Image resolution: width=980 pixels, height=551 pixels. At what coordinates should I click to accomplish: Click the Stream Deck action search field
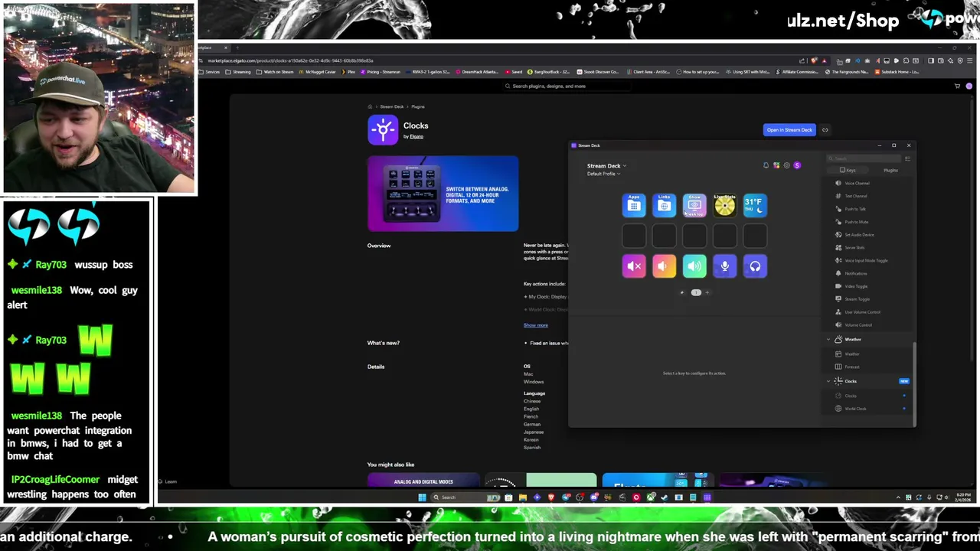864,158
